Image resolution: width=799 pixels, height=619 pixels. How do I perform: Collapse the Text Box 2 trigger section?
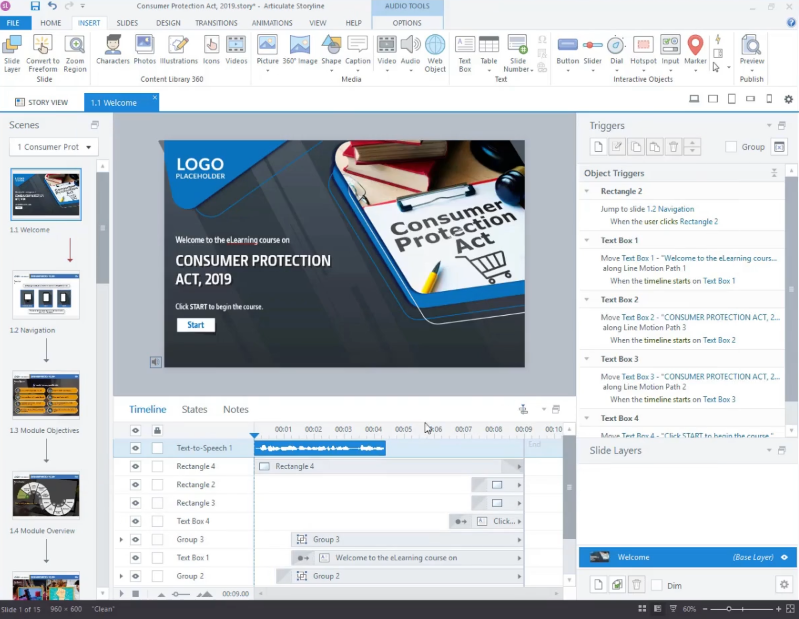pos(587,300)
